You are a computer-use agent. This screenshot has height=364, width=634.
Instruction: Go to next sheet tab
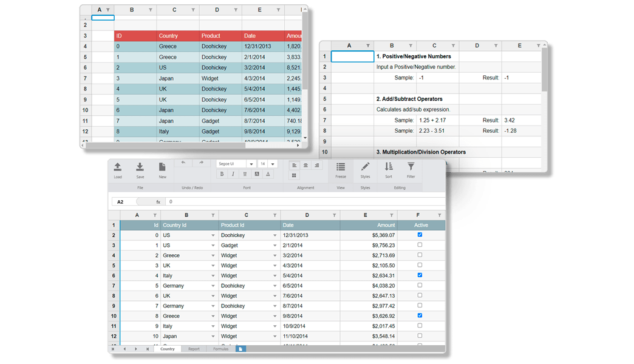point(136,349)
